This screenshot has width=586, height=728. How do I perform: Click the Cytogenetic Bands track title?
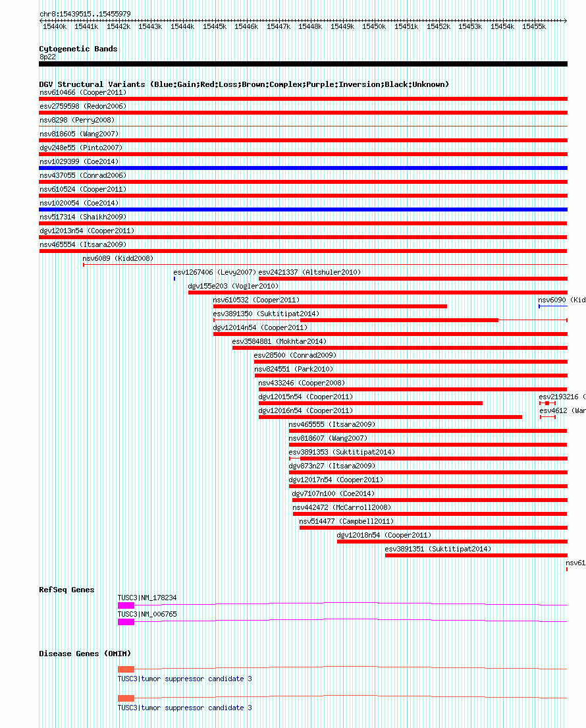click(78, 49)
